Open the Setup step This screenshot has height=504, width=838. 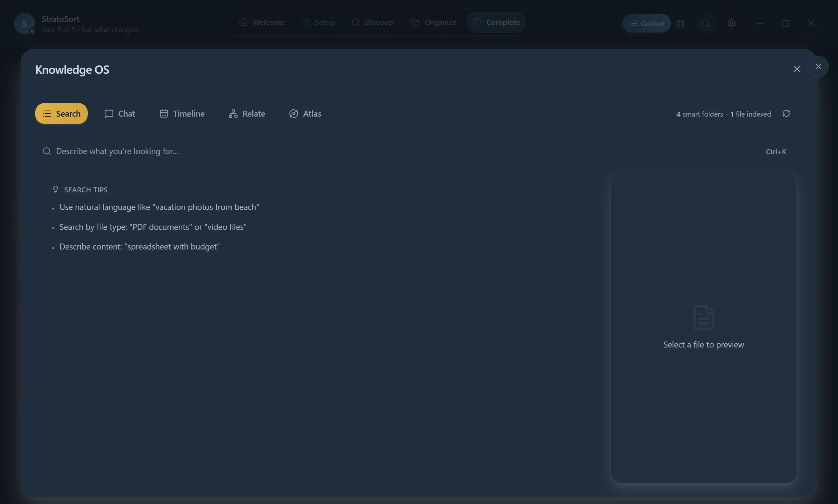point(318,22)
